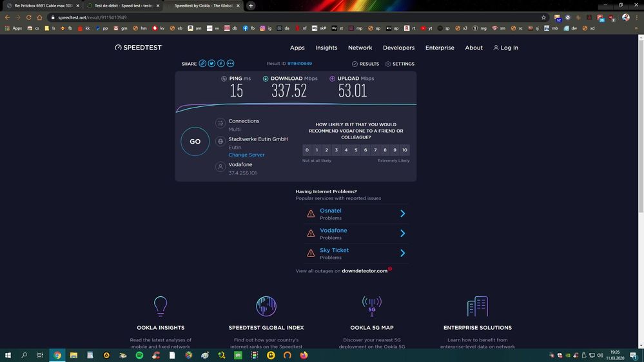The width and height of the screenshot is (644, 362).
Task: Open taskbar clock showing 19:26
Action: tap(615, 355)
